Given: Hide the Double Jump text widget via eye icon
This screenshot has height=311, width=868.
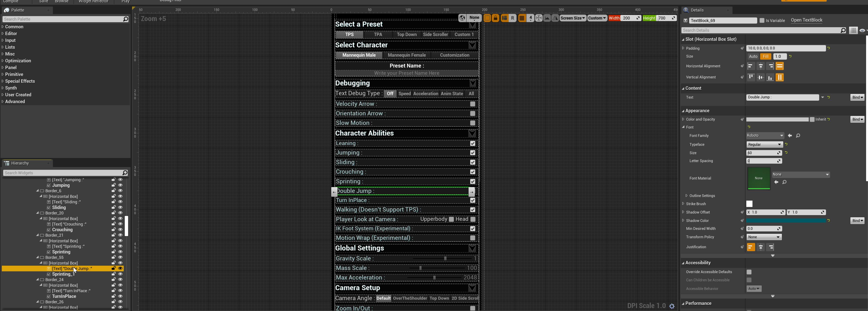Looking at the screenshot, I should [120, 269].
